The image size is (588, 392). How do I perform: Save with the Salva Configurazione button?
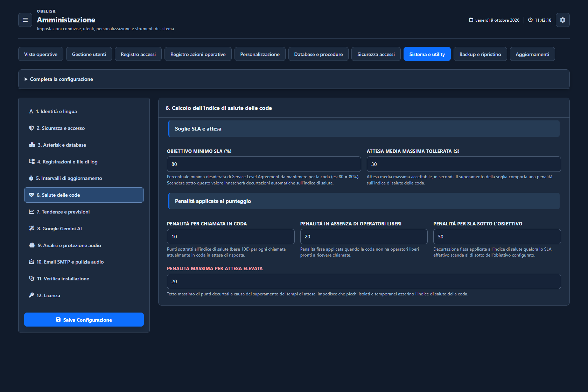[x=84, y=320]
